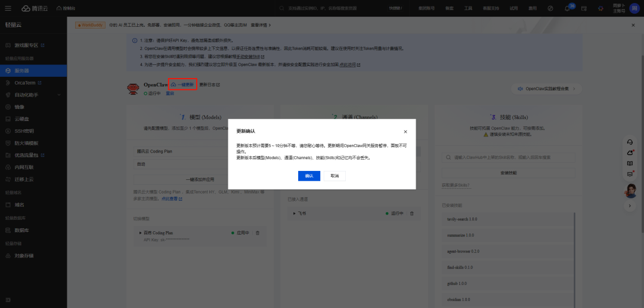Click the compass icon in top bar
This screenshot has height=308, width=644.
[550, 8]
